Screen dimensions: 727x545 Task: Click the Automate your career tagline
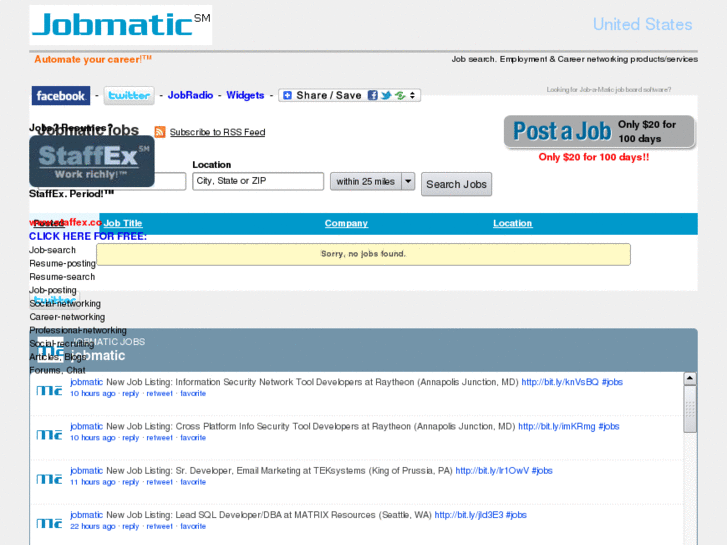click(93, 59)
